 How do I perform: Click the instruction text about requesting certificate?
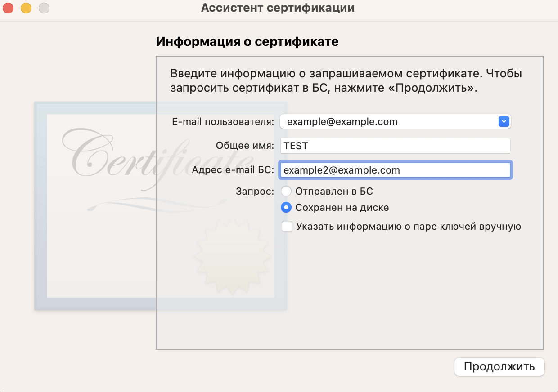pos(346,80)
